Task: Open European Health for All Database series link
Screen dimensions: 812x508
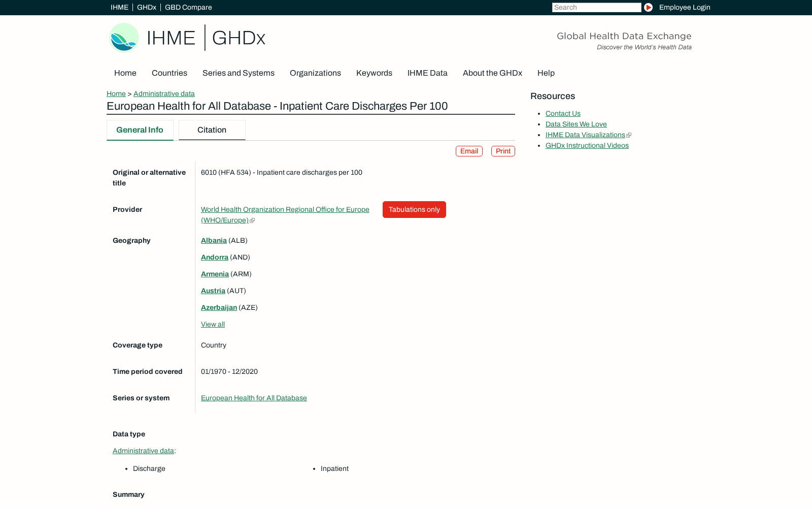Action: tap(254, 398)
